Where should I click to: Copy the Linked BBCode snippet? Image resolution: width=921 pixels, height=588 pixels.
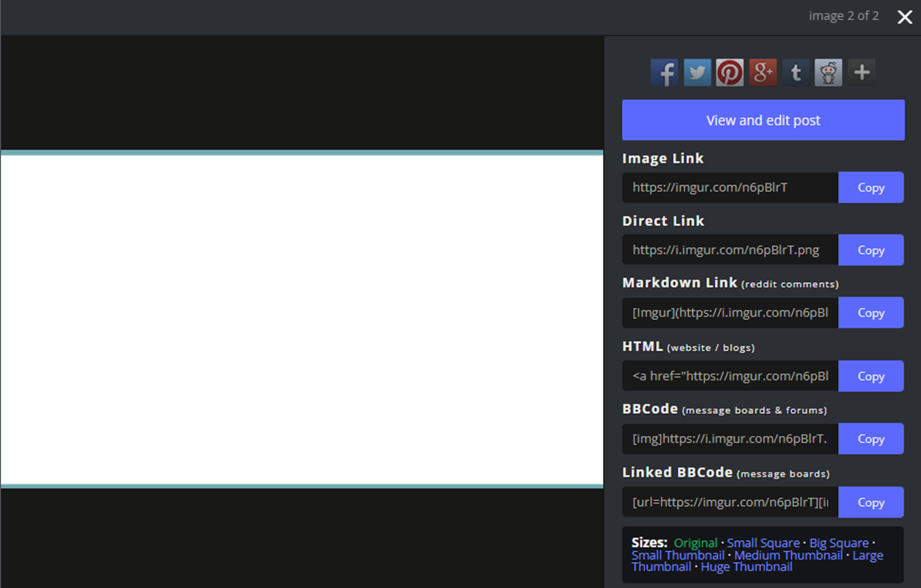click(871, 503)
